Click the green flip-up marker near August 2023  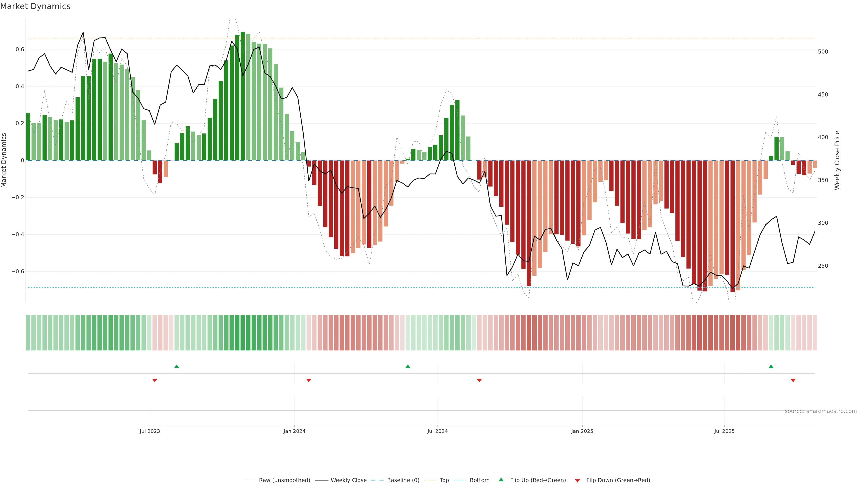click(x=177, y=366)
